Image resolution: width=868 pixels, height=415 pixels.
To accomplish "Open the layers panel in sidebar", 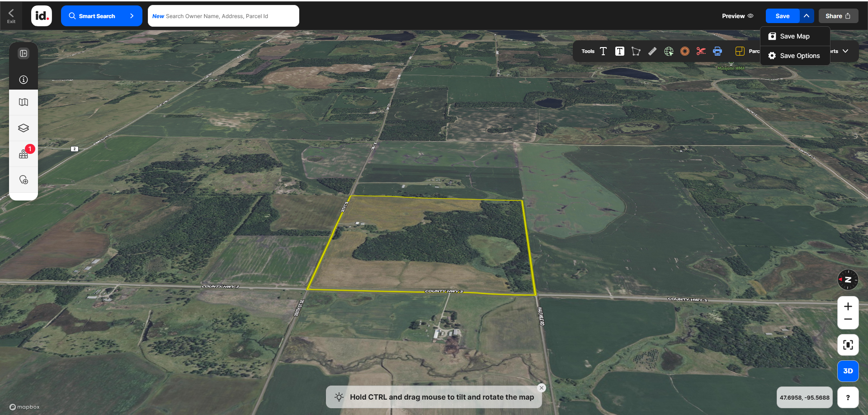I will 24,128.
